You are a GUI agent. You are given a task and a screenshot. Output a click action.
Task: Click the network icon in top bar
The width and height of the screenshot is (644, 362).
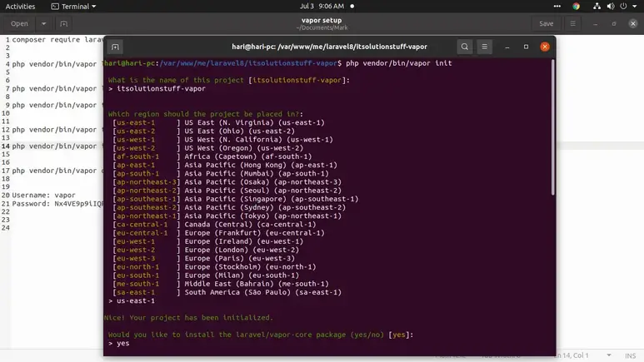[597, 6]
